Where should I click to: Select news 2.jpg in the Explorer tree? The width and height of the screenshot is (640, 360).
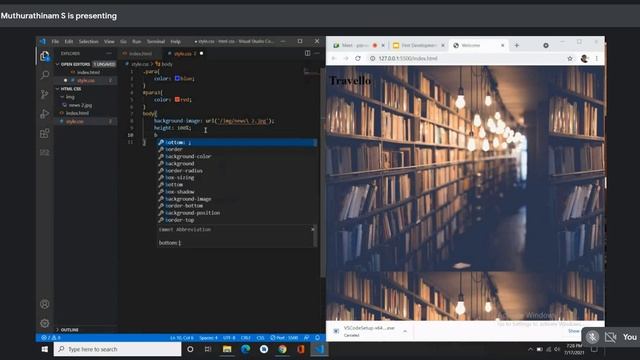click(x=80, y=105)
